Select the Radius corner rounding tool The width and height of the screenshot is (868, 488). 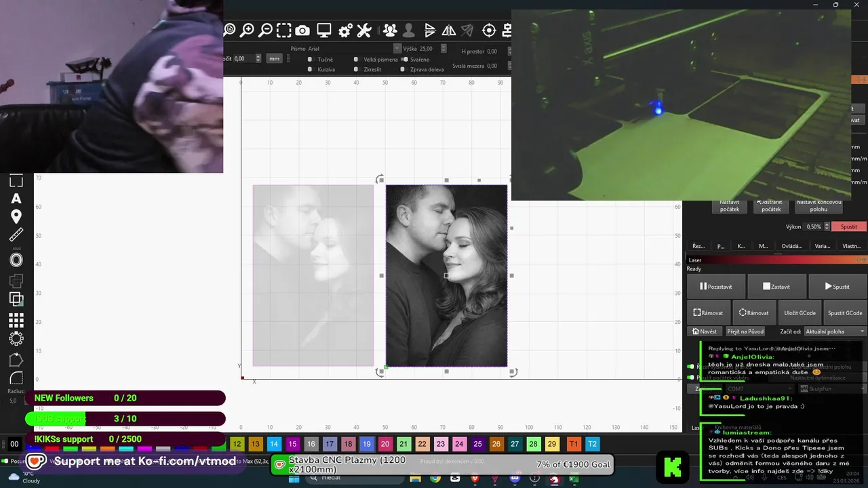[x=16, y=378]
